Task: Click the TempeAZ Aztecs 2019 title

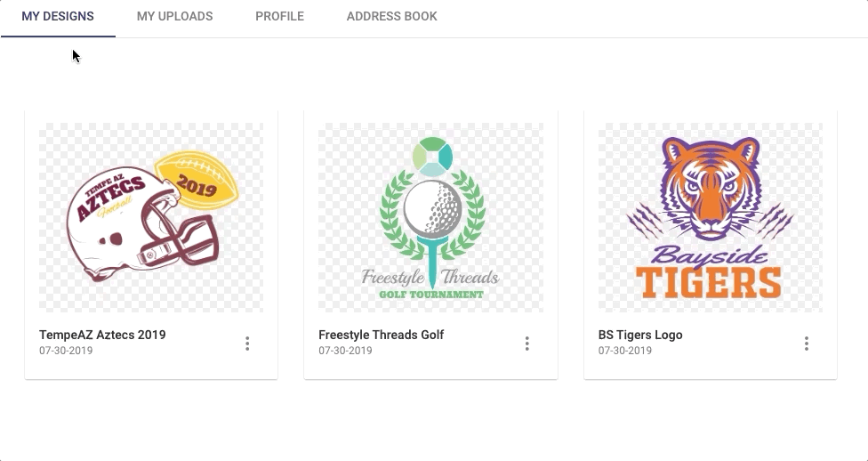Action: coord(102,336)
